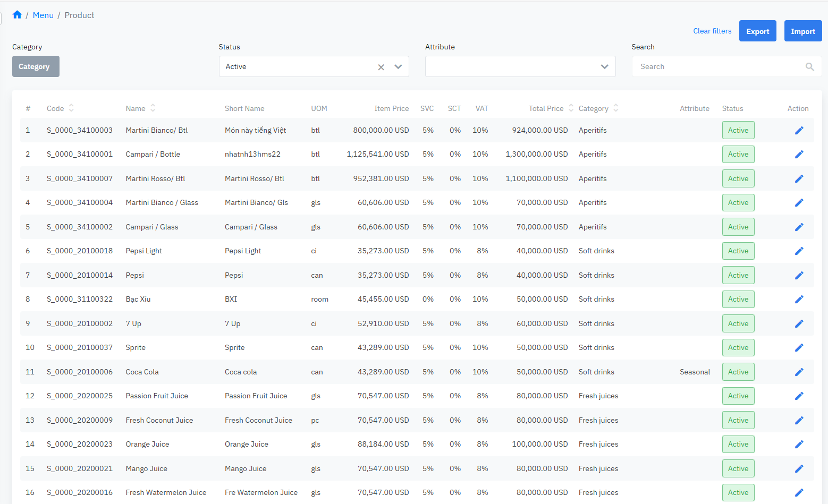The height and width of the screenshot is (504, 828).
Task: Click the search magnifier icon
Action: (809, 67)
